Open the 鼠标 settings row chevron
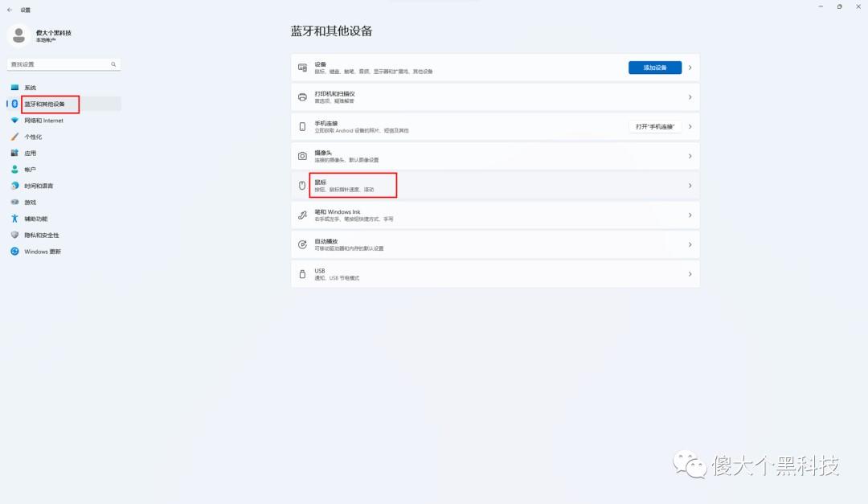 point(690,186)
